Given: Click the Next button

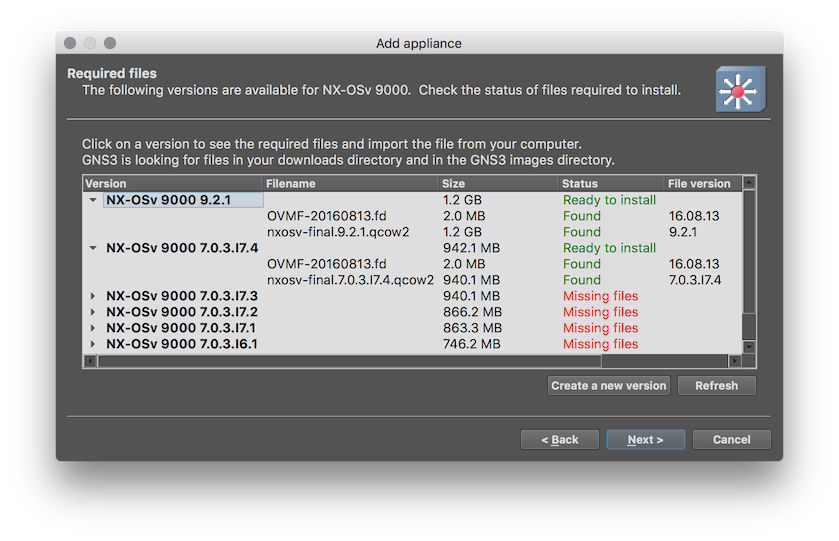Looking at the screenshot, I should [645, 439].
